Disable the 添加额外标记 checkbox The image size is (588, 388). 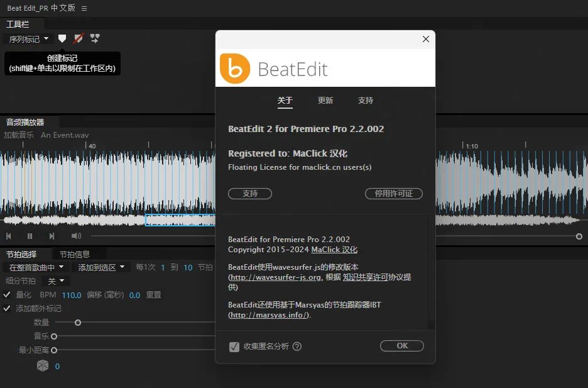pos(7,308)
